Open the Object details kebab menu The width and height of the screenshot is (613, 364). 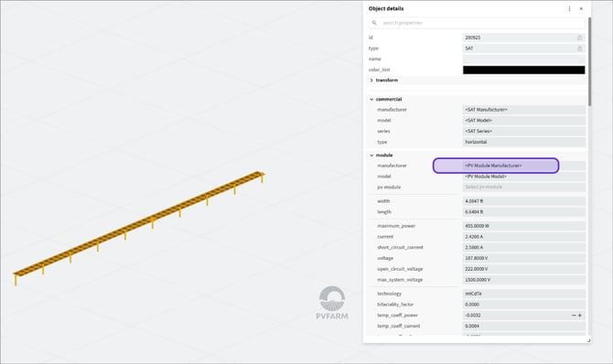(x=569, y=8)
